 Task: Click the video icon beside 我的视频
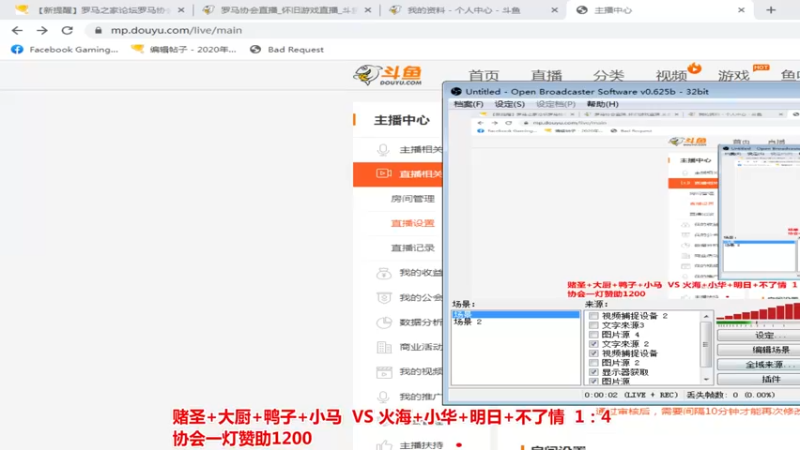(x=384, y=372)
